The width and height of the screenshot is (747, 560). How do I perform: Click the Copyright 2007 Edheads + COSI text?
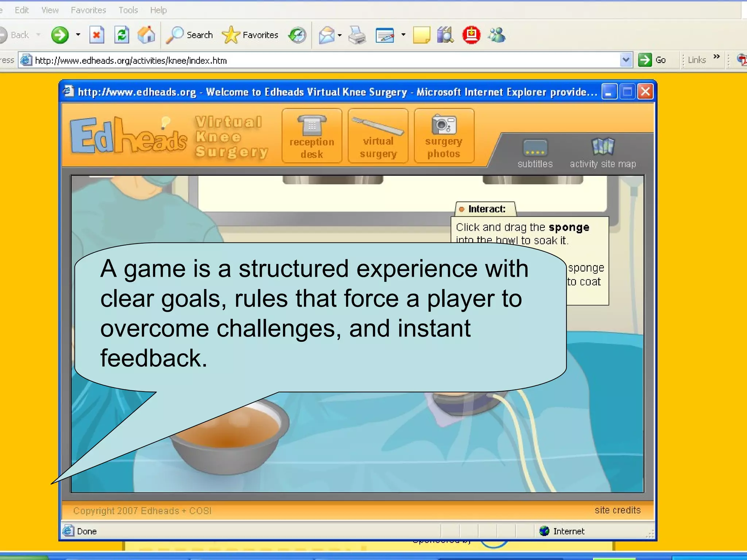(142, 511)
